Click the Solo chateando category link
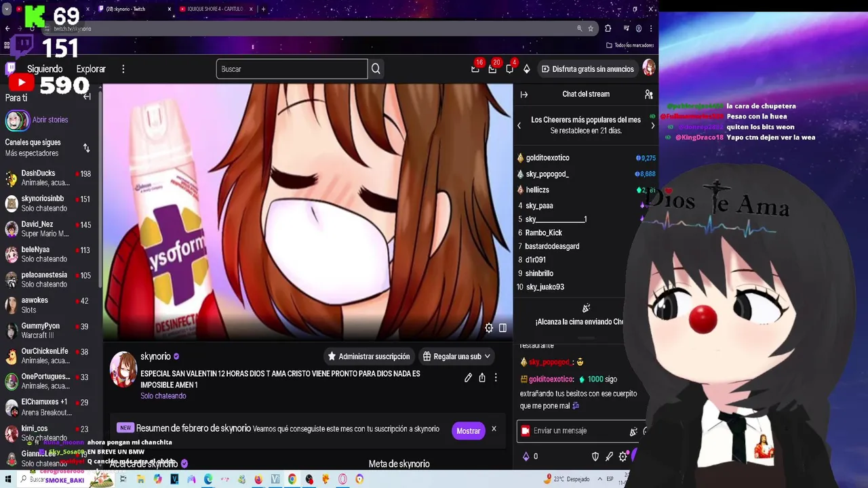Viewport: 868px width, 488px height. [x=163, y=396]
